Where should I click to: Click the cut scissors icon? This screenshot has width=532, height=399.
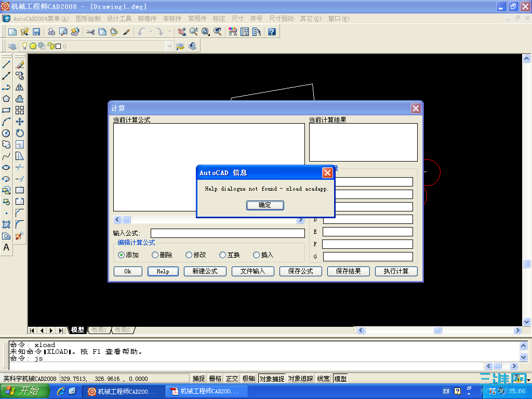click(90, 32)
